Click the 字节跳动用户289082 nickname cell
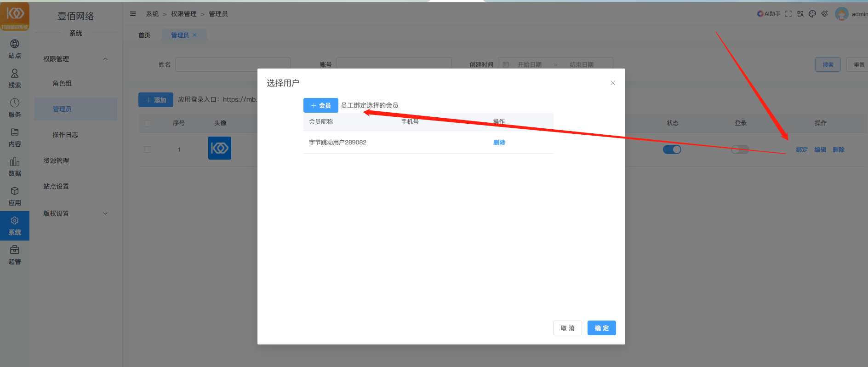Viewport: 868px width, 367px height. (x=337, y=142)
